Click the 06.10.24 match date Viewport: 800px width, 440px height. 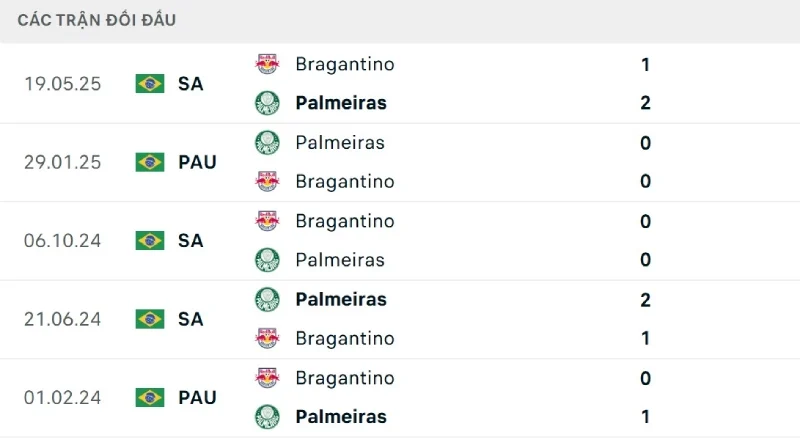63,241
